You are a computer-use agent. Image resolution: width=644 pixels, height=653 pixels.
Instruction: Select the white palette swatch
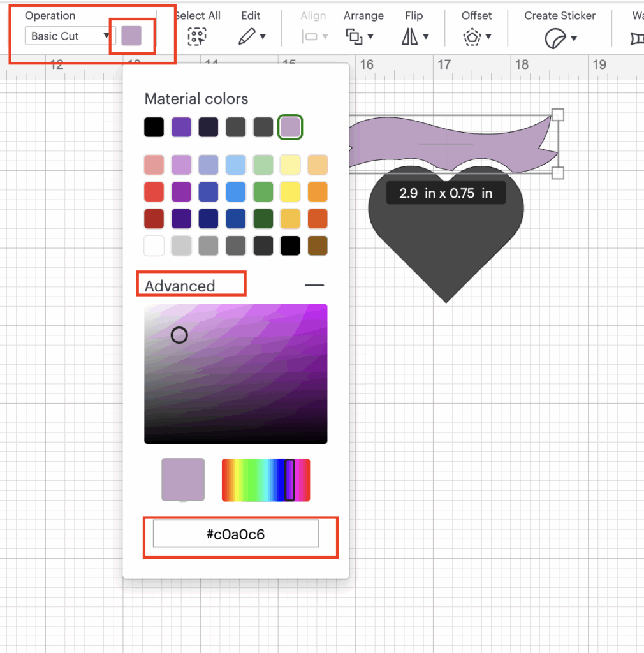click(x=154, y=246)
